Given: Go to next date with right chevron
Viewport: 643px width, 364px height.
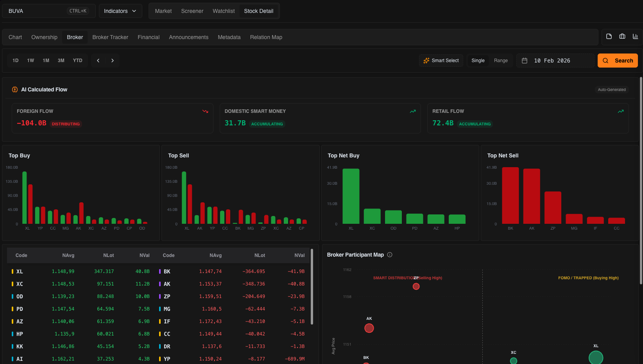Looking at the screenshot, I should tap(113, 61).
